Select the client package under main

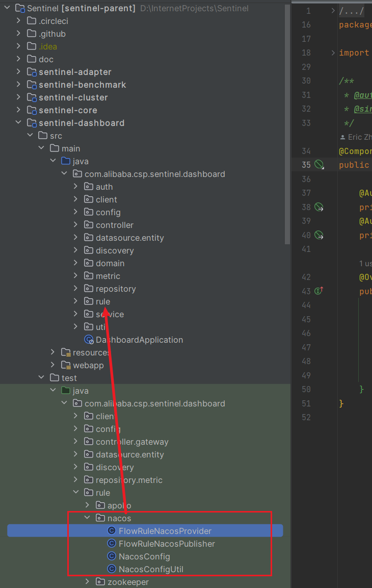click(107, 199)
